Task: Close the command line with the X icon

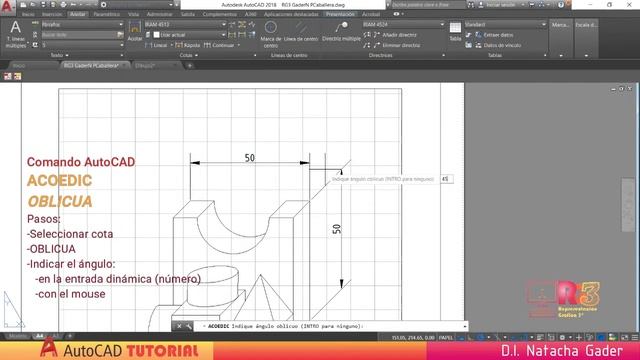Action: [x=179, y=326]
